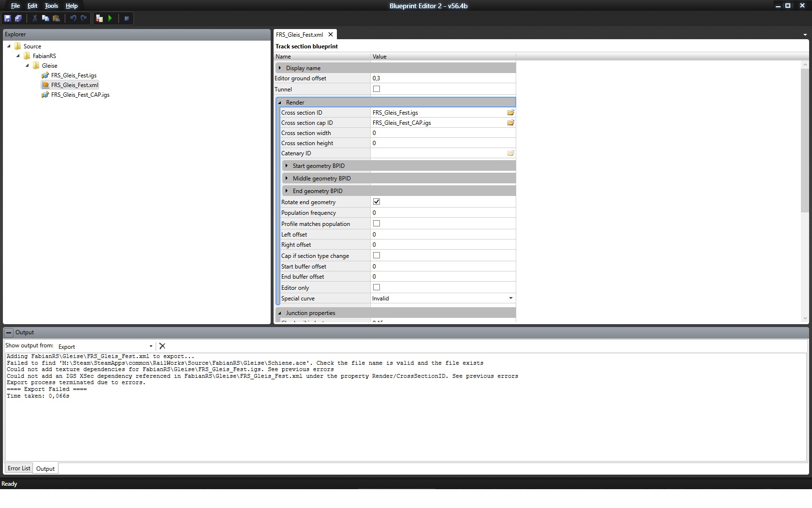Screen dimensions: 812x508
Task: Expand Middle geometry BPID group
Action: pyautogui.click(x=287, y=178)
